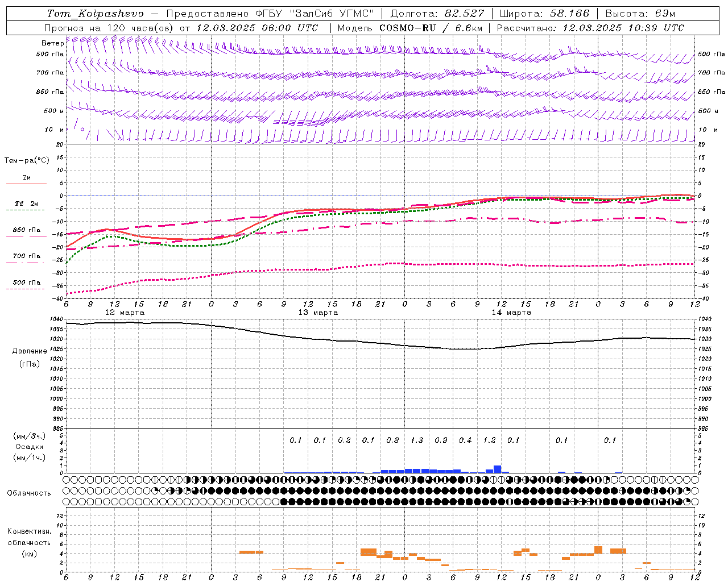Click the tallest blue hourly precipitation bar
Screen dimensions: 728x582
[498, 469]
